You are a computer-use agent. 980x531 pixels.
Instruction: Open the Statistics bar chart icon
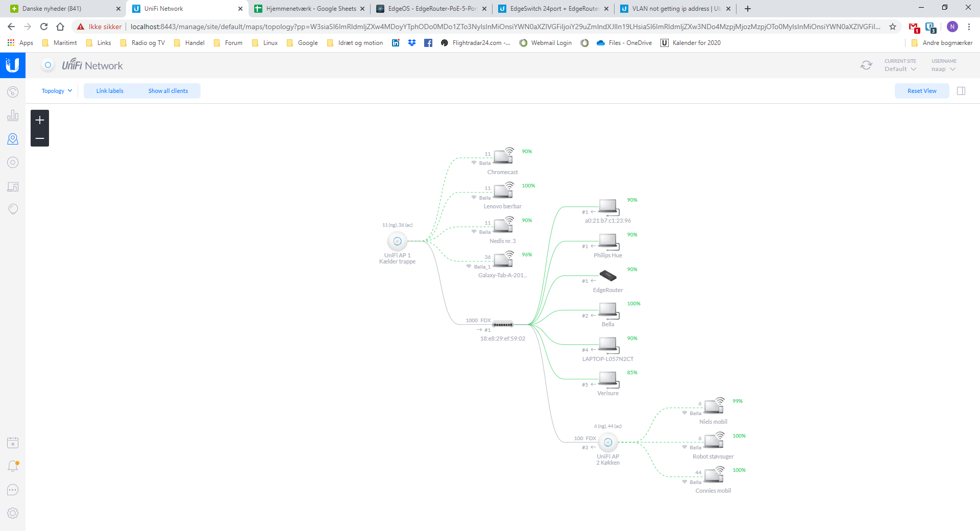tap(13, 115)
